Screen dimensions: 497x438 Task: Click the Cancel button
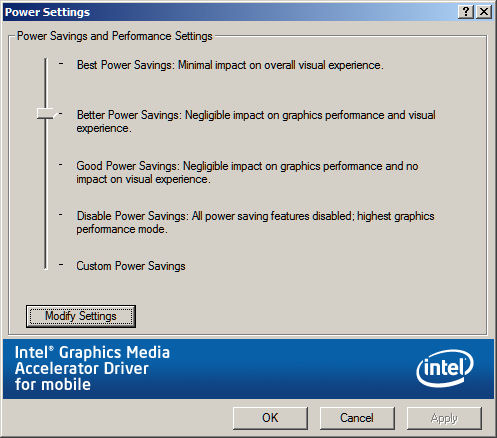pyautogui.click(x=357, y=418)
